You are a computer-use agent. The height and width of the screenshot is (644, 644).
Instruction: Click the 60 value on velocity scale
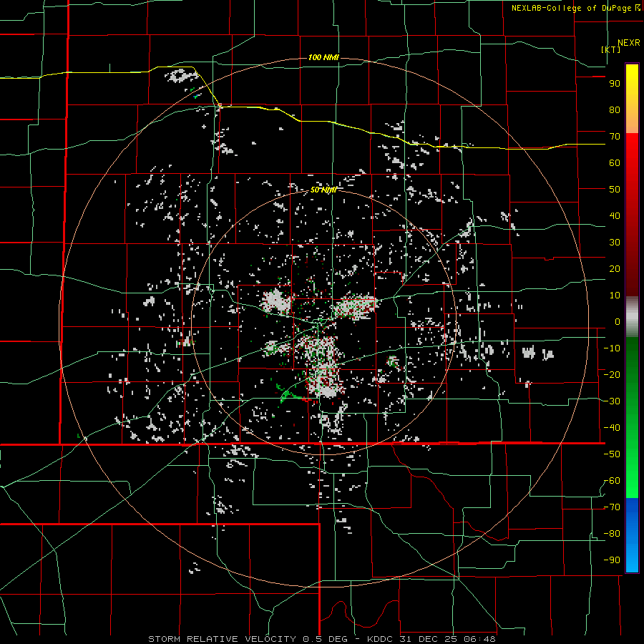[615, 162]
